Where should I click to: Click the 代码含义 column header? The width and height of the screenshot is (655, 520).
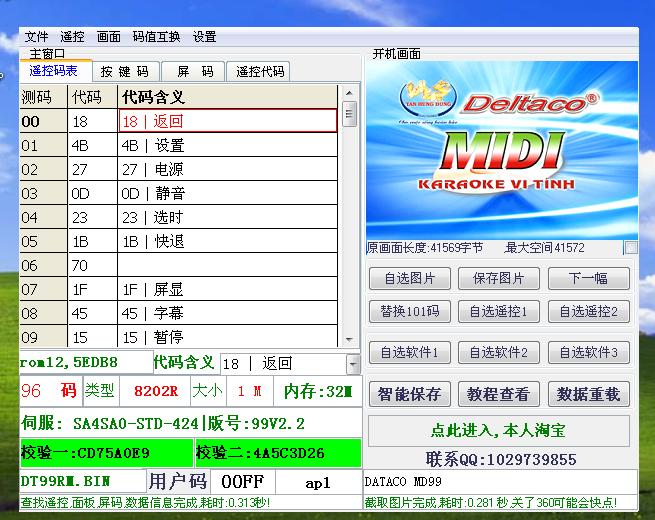click(x=228, y=97)
